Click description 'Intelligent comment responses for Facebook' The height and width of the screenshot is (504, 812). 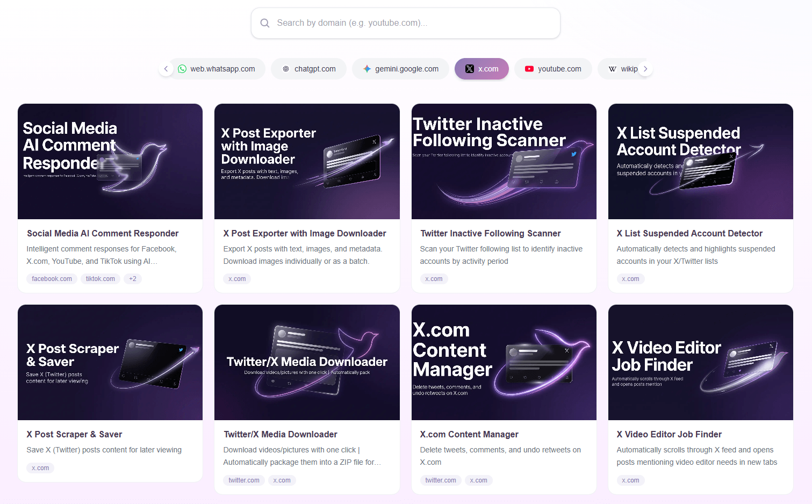(x=102, y=255)
